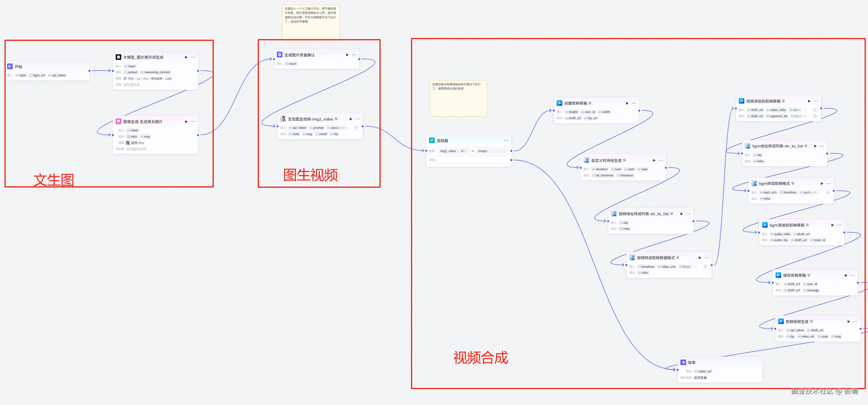
Task: Run the 剪映视频生成 node
Action: pos(848,322)
